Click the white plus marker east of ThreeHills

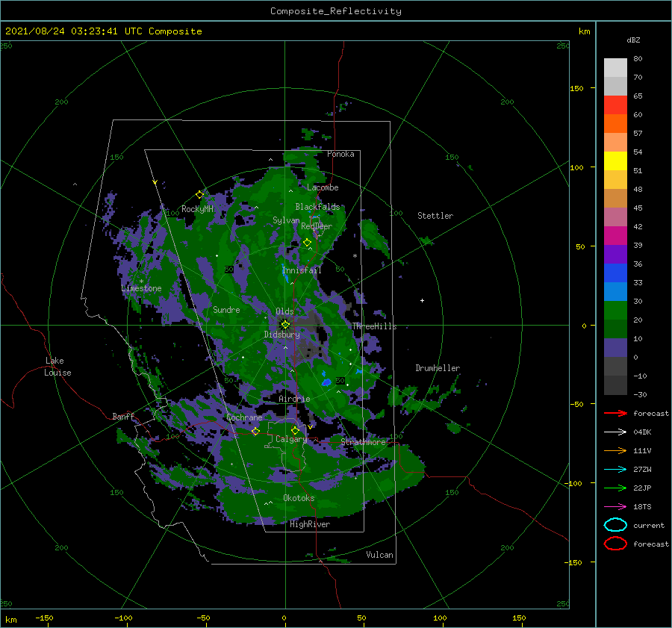pos(422,300)
